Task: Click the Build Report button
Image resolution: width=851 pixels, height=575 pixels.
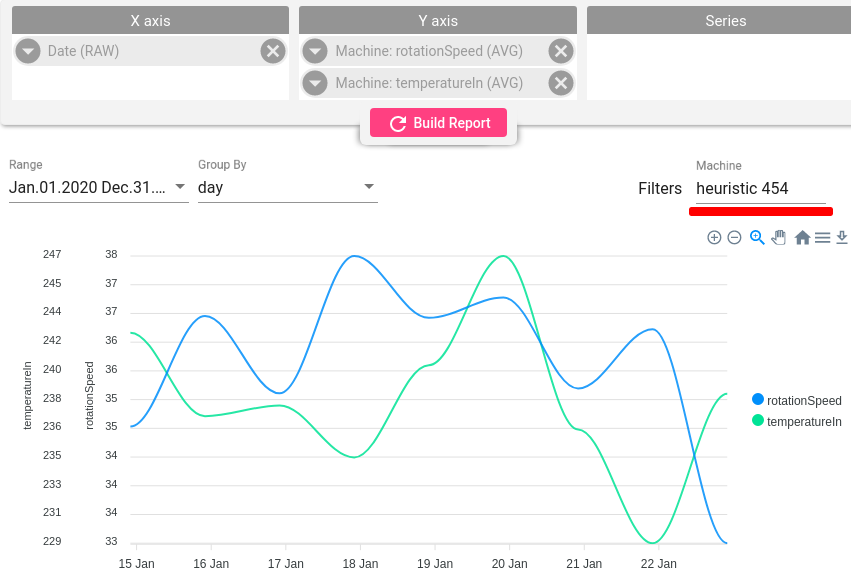Action: click(439, 123)
